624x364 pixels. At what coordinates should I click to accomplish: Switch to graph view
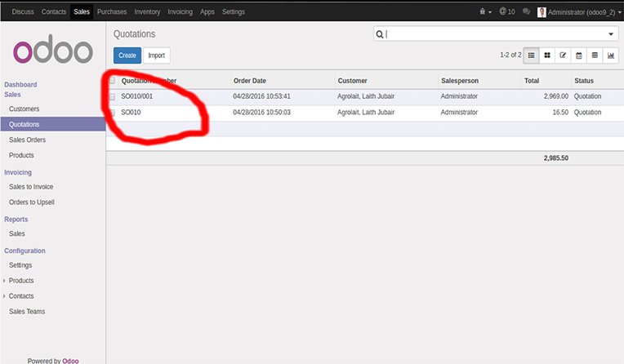click(610, 55)
